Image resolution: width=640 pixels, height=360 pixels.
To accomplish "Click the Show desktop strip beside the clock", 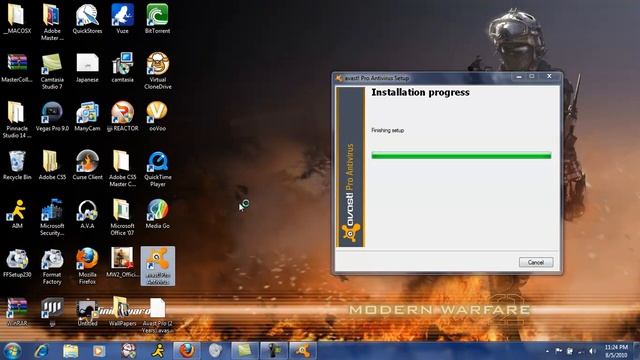I will [636, 351].
